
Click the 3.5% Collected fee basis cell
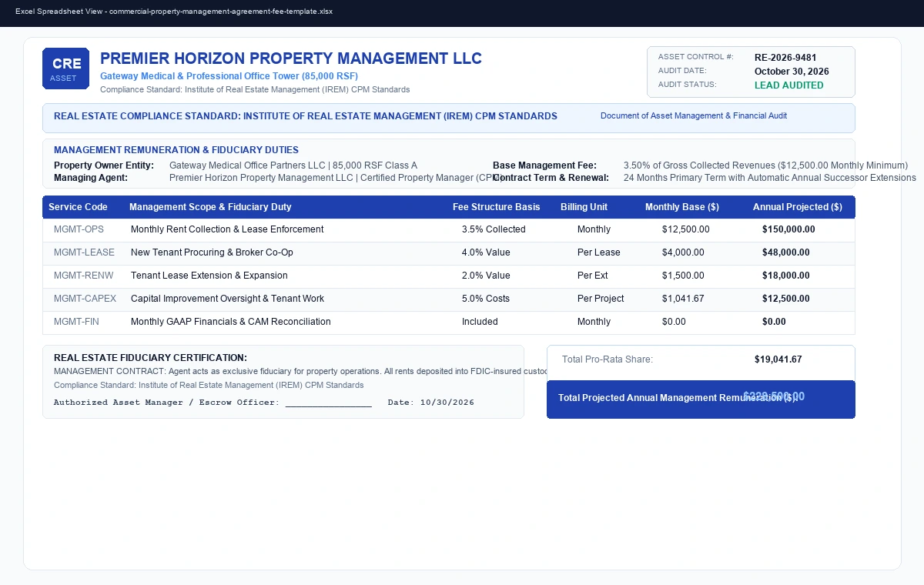click(494, 229)
